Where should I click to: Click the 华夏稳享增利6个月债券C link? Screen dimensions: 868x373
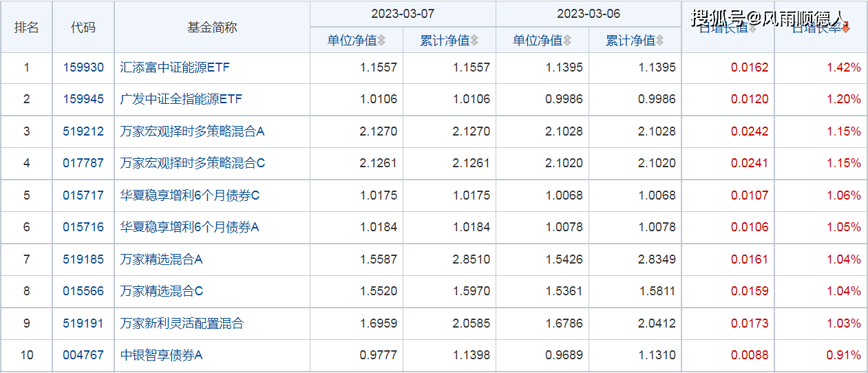pyautogui.click(x=189, y=195)
